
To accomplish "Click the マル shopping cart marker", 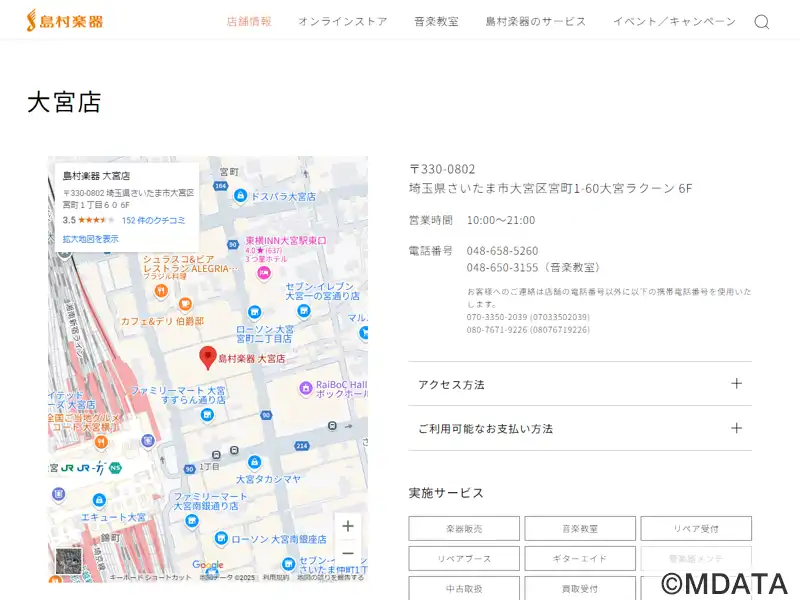I will (x=364, y=333).
